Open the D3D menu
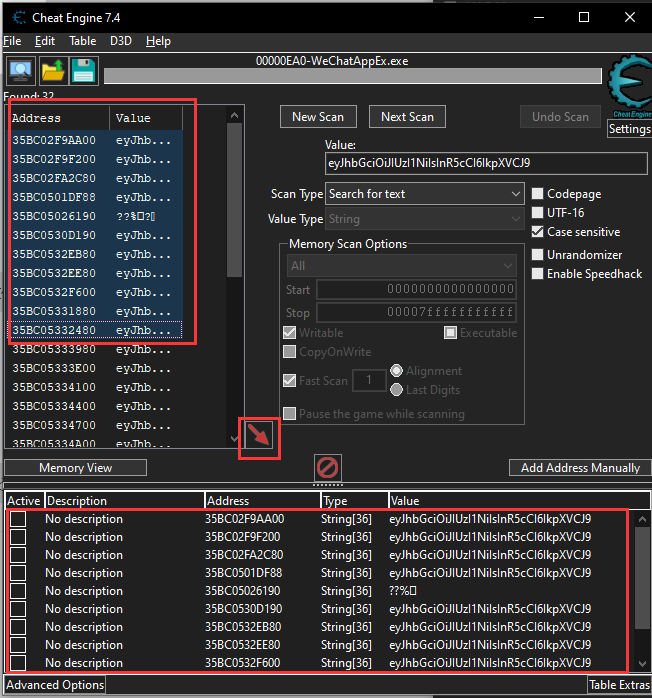 point(120,41)
